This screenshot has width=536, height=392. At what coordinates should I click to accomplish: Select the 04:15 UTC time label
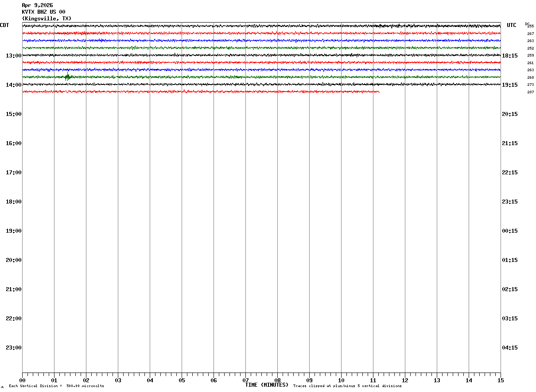click(x=510, y=347)
